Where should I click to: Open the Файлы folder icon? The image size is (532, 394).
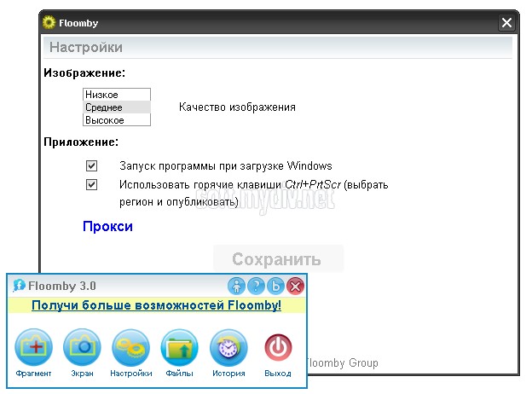pos(180,347)
